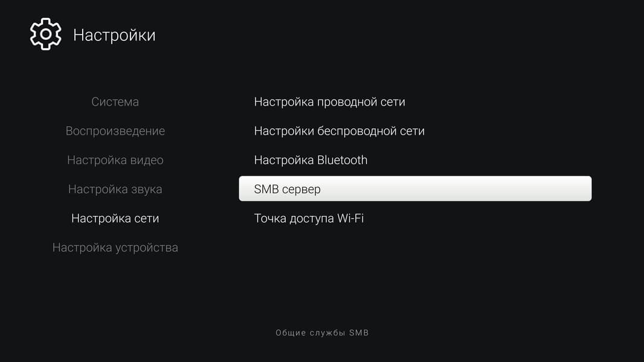The image size is (644, 362).
Task: Go to the Настройка звука section
Action: (x=115, y=189)
